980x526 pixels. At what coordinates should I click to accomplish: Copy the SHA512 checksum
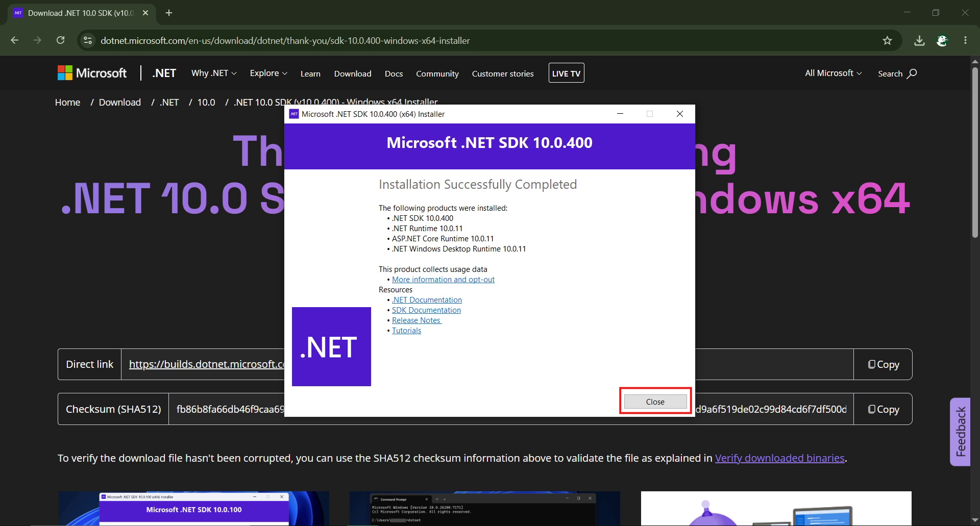883,409
